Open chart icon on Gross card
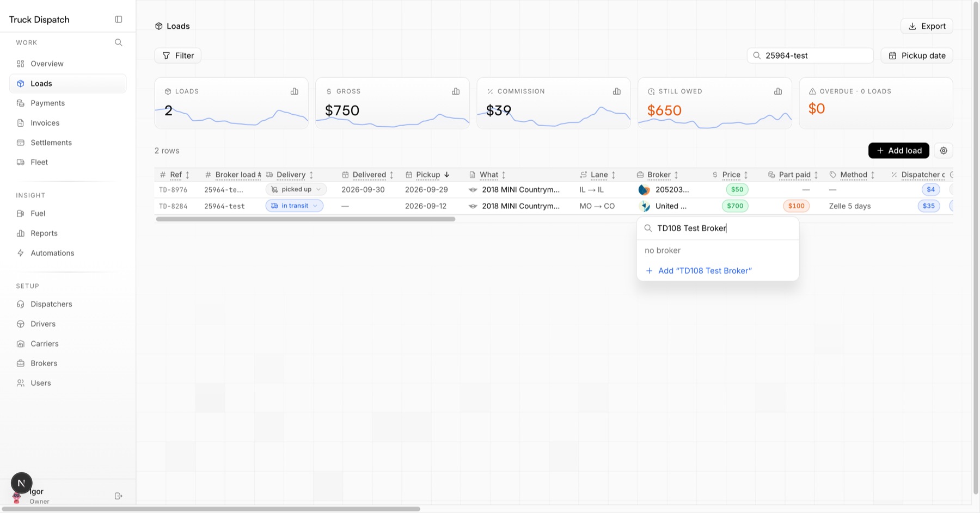The height and width of the screenshot is (513, 980). 456,91
